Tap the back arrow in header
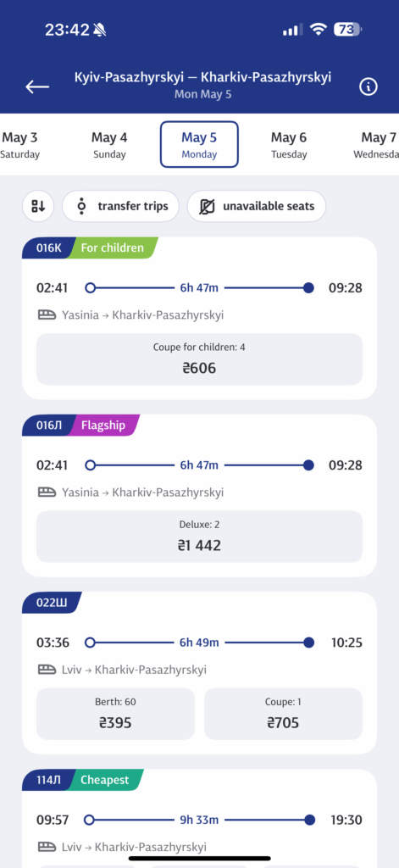The height and width of the screenshot is (868, 399). [x=37, y=86]
